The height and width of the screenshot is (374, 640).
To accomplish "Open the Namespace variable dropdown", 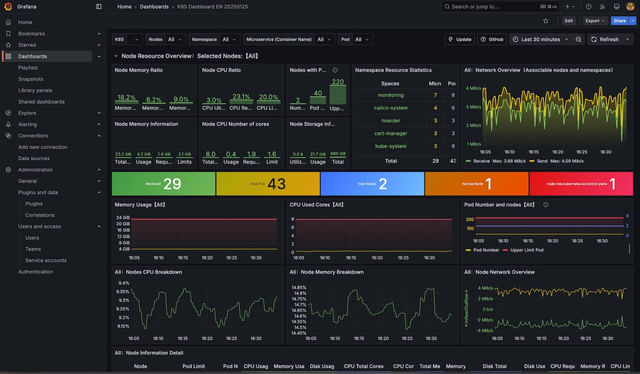I will coord(229,40).
